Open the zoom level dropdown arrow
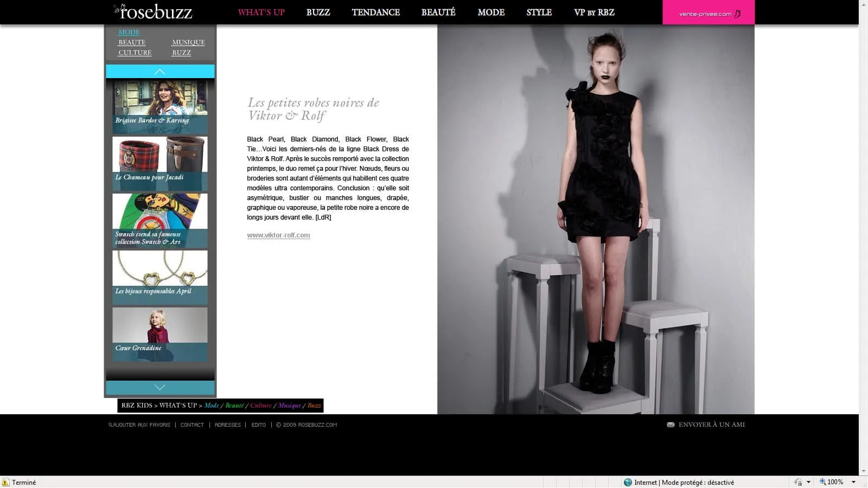The height and width of the screenshot is (488, 868). 853,482
